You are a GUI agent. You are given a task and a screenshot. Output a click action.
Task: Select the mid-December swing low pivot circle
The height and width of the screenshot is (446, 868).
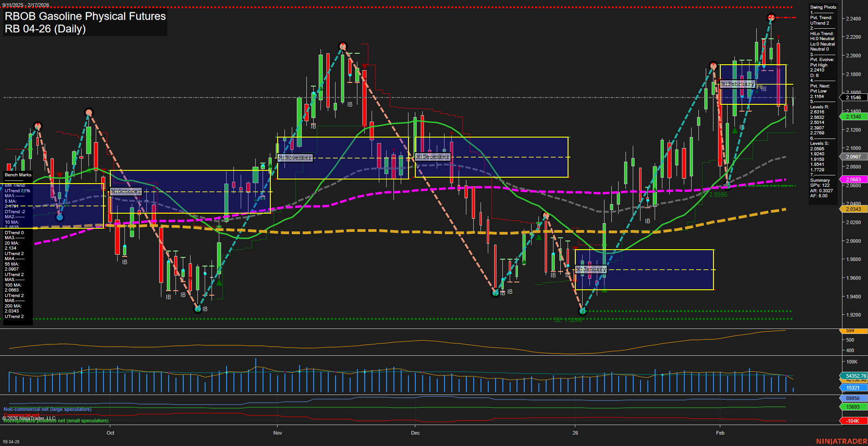[x=496, y=292]
